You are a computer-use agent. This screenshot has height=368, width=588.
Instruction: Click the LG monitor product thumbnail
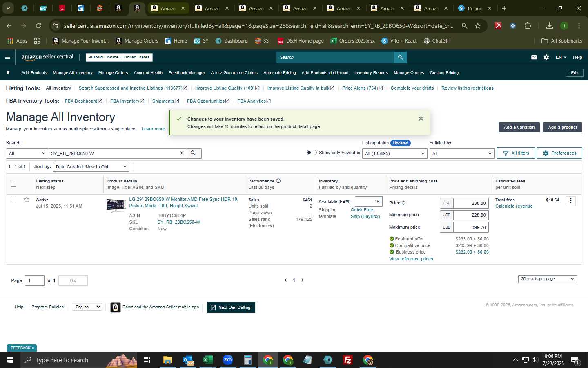pos(116,205)
